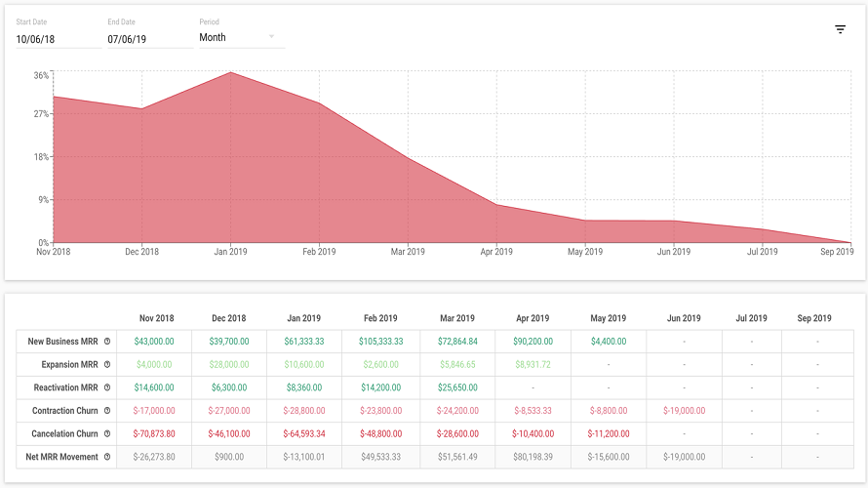The width and height of the screenshot is (868, 488).
Task: Open the Period dropdown arrow
Action: click(271, 36)
